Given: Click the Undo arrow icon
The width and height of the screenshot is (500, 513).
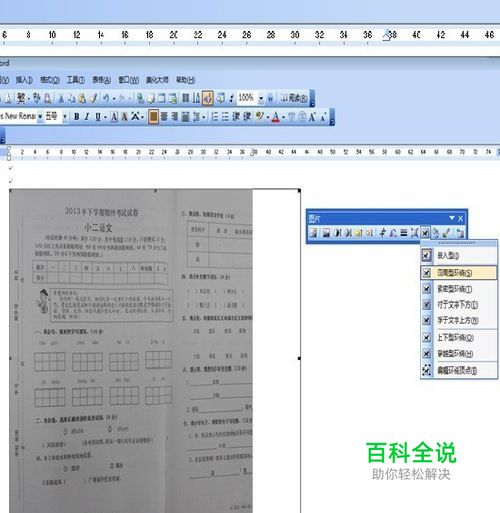Looking at the screenshot, I should click(106, 98).
